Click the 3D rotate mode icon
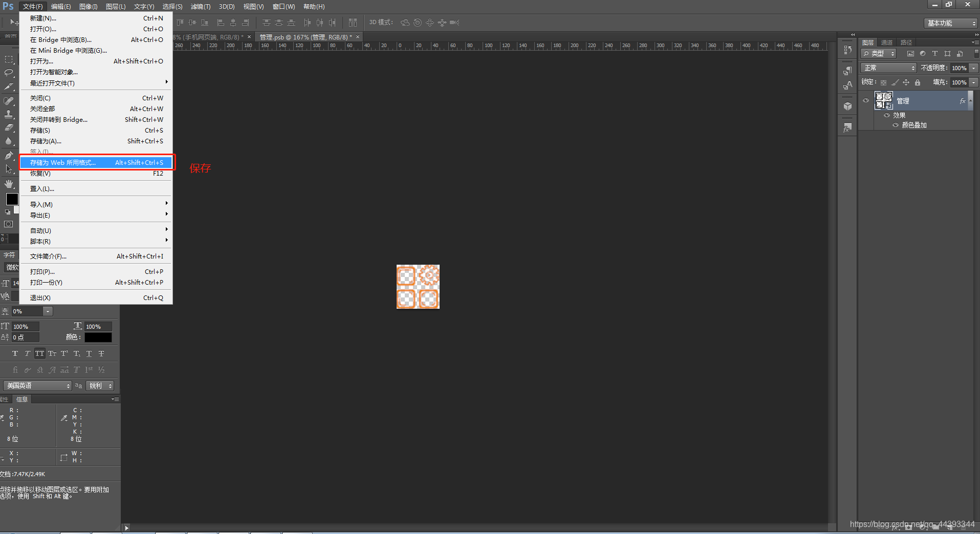 point(405,23)
